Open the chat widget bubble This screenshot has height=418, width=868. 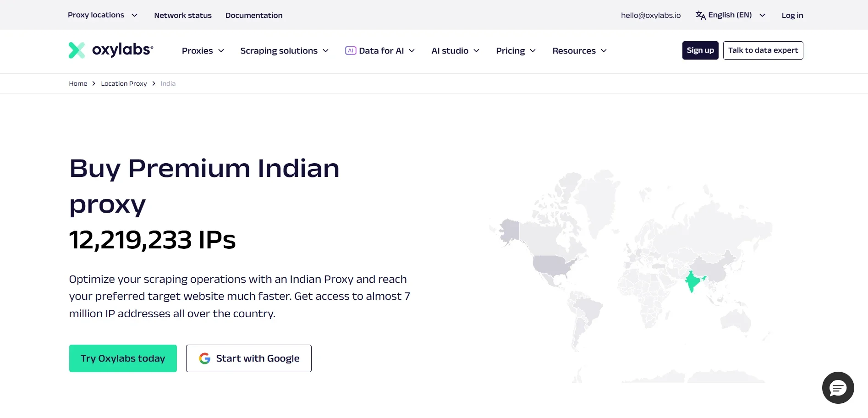(x=837, y=388)
